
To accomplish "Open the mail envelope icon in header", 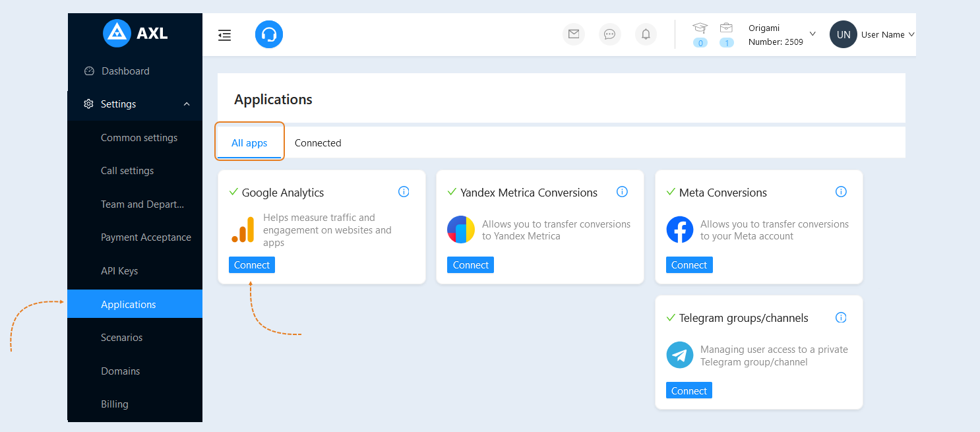I will tap(574, 34).
